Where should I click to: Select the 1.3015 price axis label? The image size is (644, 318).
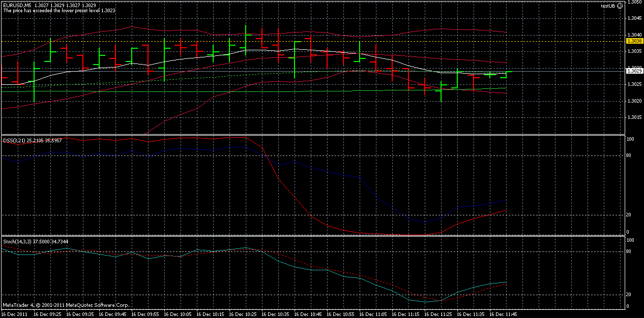[x=634, y=118]
